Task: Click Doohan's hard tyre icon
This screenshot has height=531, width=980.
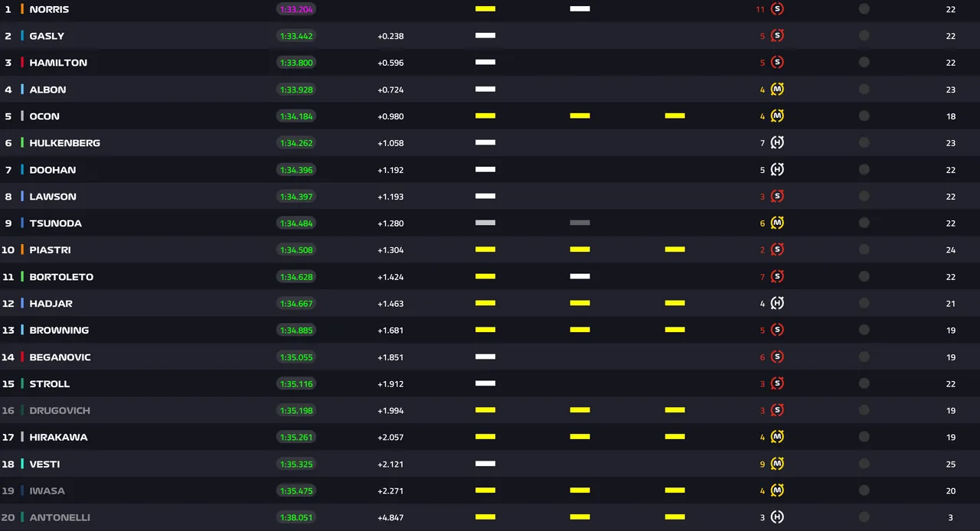Action: (777, 169)
